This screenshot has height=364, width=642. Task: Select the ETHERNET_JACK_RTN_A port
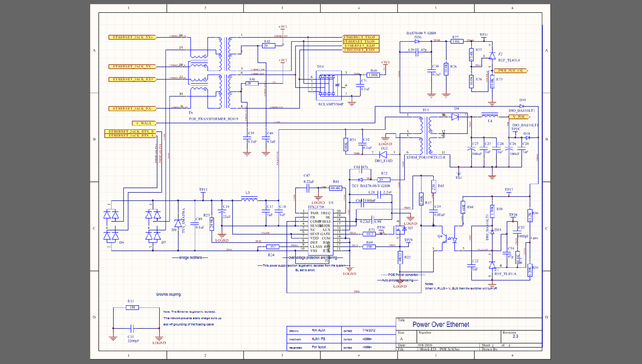click(x=131, y=136)
